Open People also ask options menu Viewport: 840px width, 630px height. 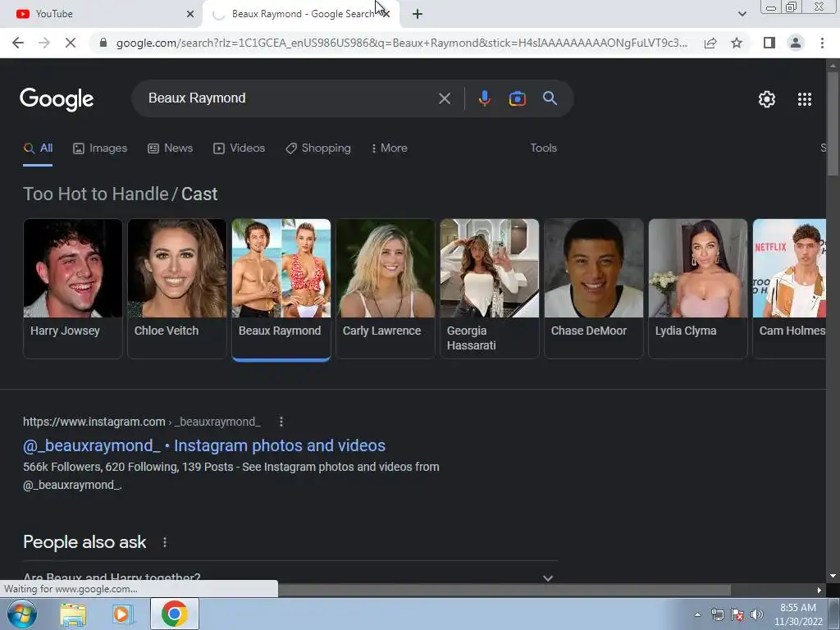pyautogui.click(x=165, y=542)
